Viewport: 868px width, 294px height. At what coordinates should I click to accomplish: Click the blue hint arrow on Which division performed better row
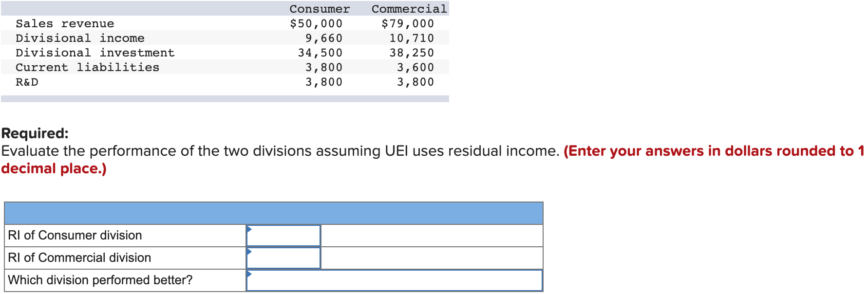249,275
